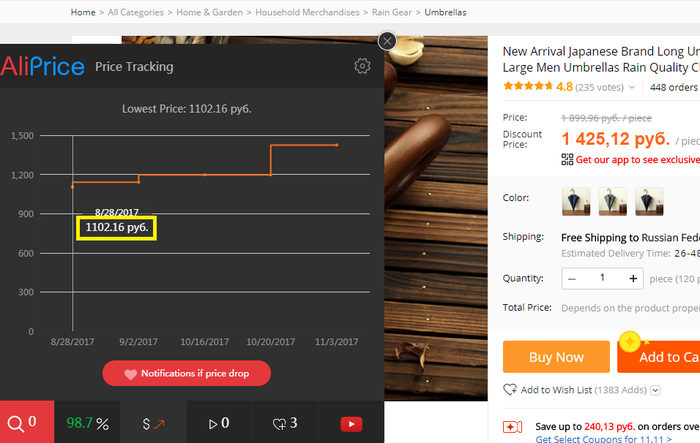Increase quantity with the plus button
Screen dimensions: 700x443
click(x=635, y=278)
